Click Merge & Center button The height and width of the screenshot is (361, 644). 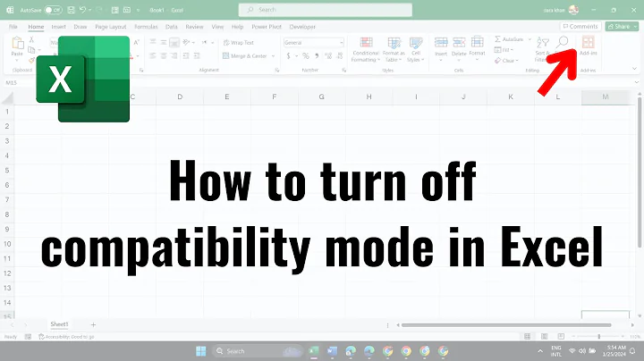[x=245, y=55]
